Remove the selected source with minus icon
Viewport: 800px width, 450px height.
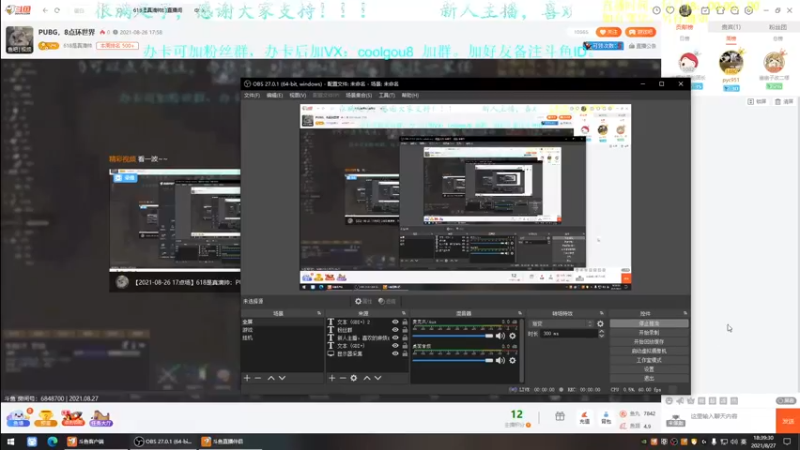[x=342, y=378]
